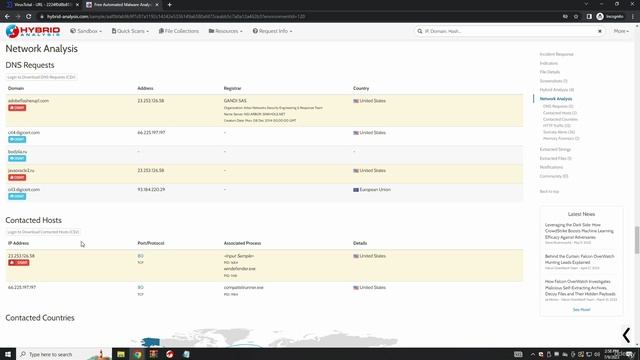This screenshot has height=360, width=640.
Task: Reload the page
Action: click(29, 16)
